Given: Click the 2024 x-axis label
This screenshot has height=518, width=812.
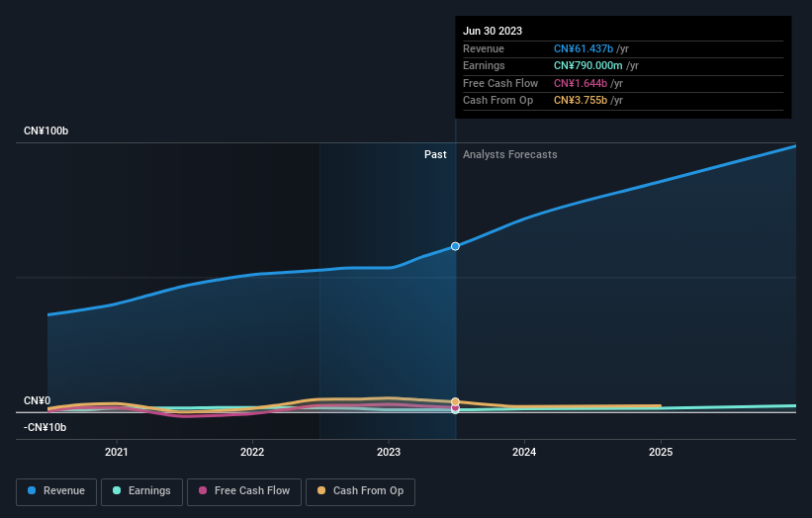Looking at the screenshot, I should pos(524,453).
